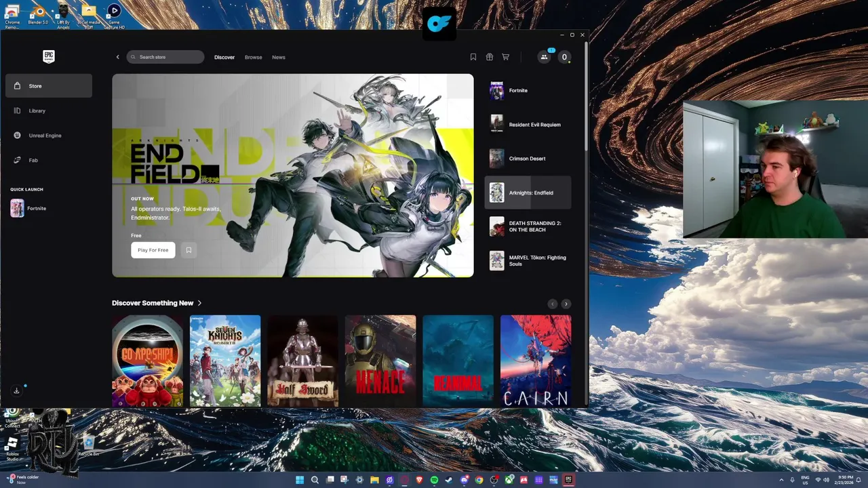Open Spotify from taskbar
The image size is (868, 488).
434,480
